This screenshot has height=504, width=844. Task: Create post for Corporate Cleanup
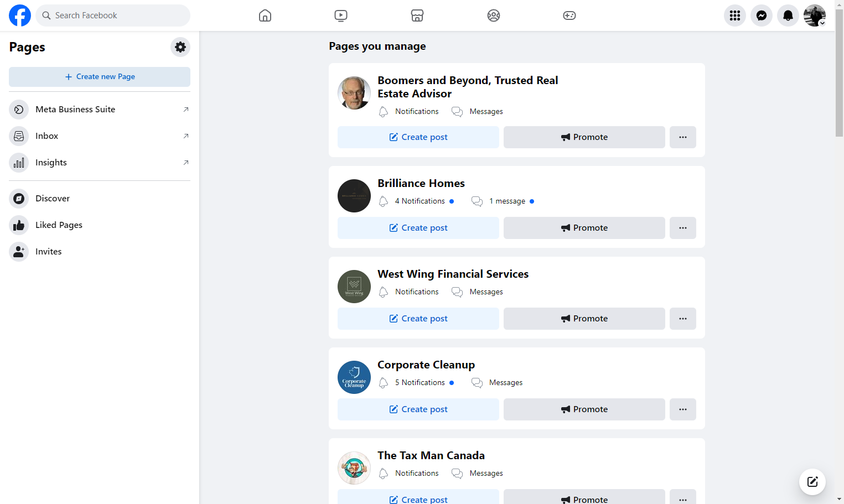pyautogui.click(x=418, y=409)
